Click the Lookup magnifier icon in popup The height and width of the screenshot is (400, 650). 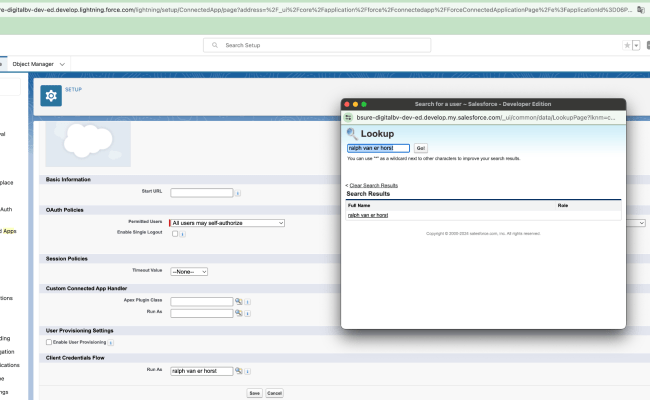point(352,133)
